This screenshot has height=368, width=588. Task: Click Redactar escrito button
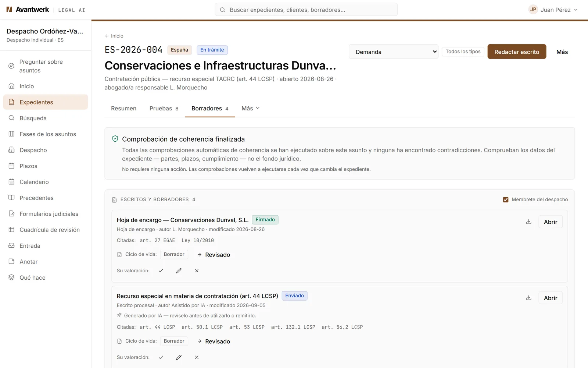(517, 52)
